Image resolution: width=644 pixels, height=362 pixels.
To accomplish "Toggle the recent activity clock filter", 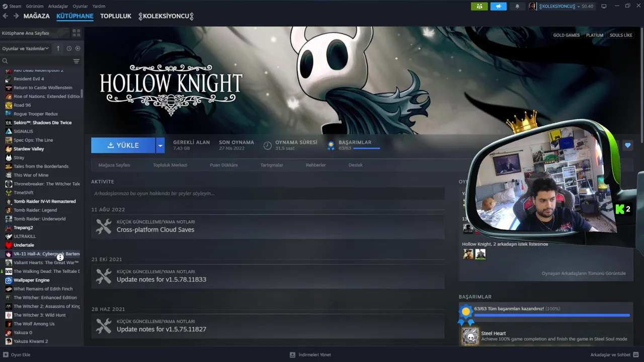I will 69,48.
